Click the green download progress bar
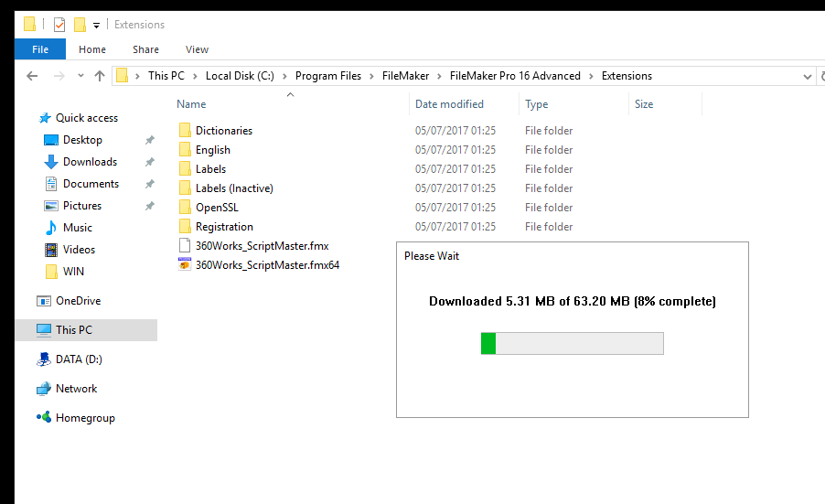 pos(573,344)
